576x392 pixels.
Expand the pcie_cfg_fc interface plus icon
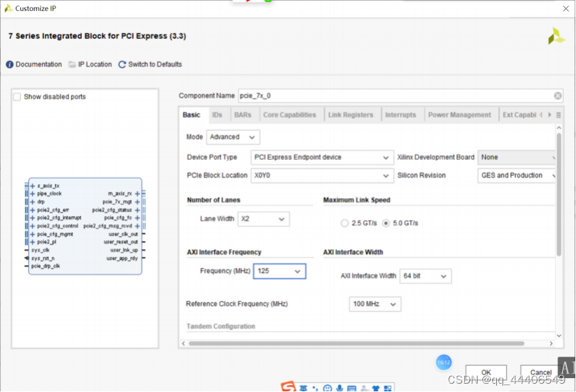(137, 218)
